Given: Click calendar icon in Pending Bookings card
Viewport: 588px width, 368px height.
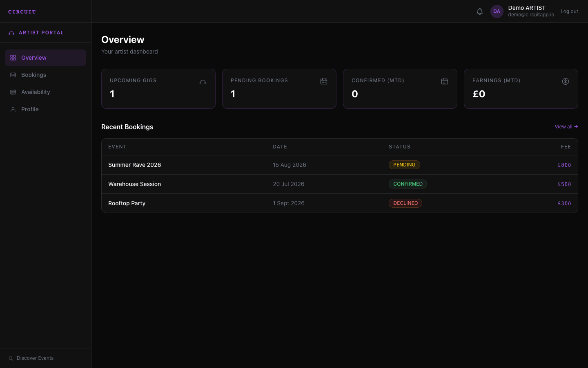Looking at the screenshot, I should point(324,81).
